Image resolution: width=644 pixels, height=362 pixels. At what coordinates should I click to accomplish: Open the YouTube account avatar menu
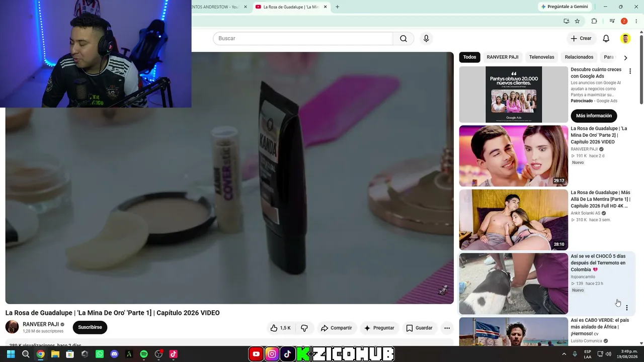(x=625, y=39)
